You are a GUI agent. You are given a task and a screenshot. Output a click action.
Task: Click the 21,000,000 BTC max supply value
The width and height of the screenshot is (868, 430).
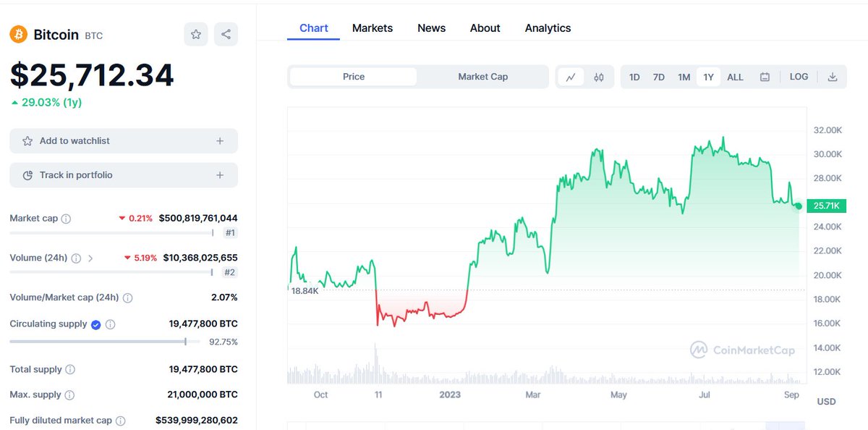click(203, 395)
